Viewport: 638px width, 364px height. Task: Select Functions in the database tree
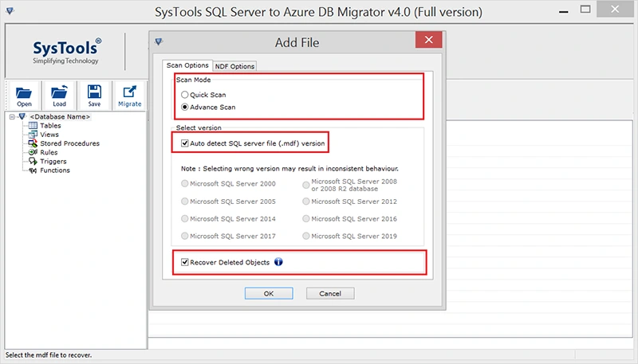[x=55, y=170]
